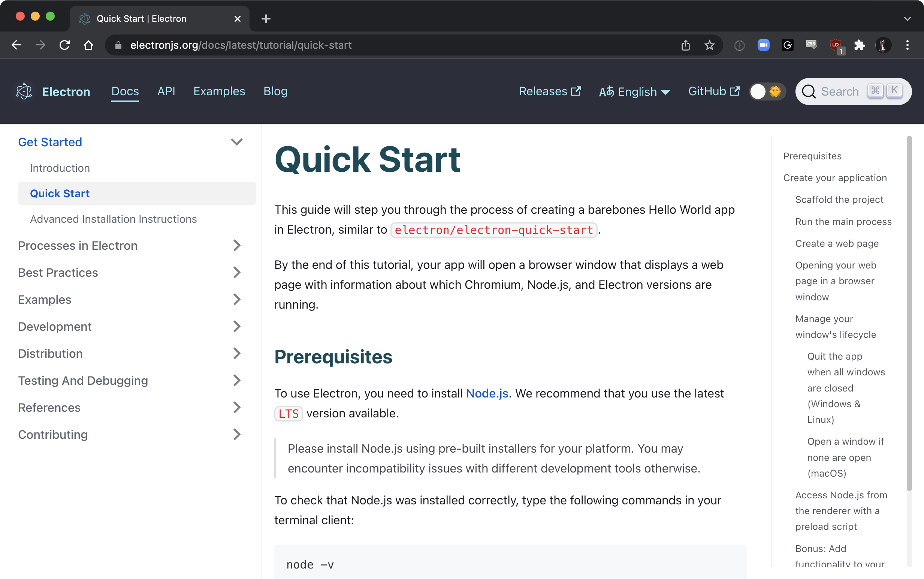Viewport: 924px width, 579px height.
Task: Open the uBlock Origin shield icon
Action: 836,46
